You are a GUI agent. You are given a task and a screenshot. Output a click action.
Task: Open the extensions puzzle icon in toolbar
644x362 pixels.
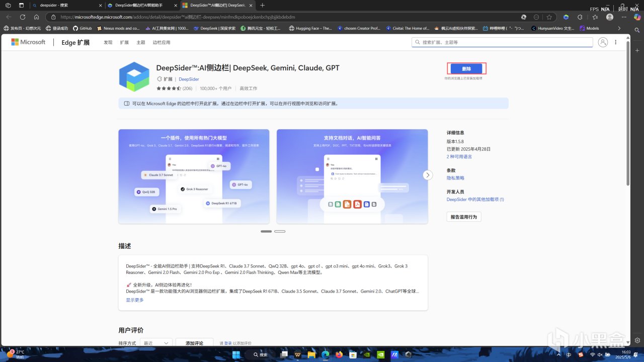tap(580, 17)
